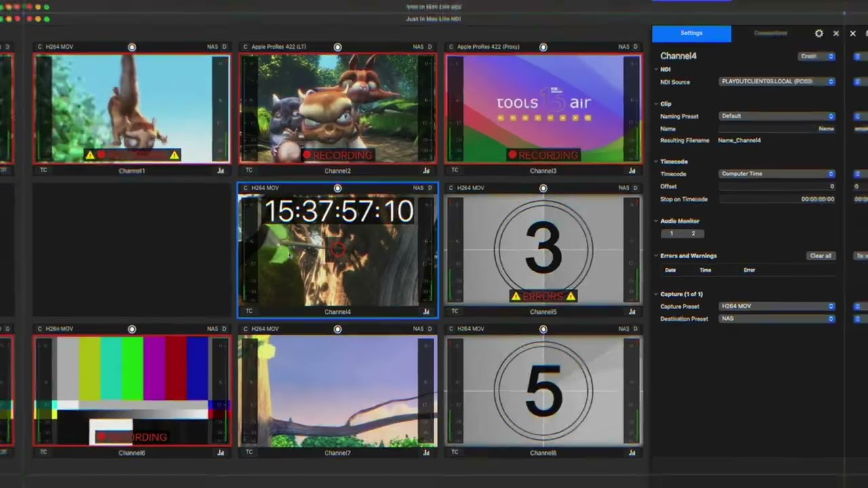868x488 pixels.
Task: Open the Capture Preset dropdown
Action: tap(777, 306)
